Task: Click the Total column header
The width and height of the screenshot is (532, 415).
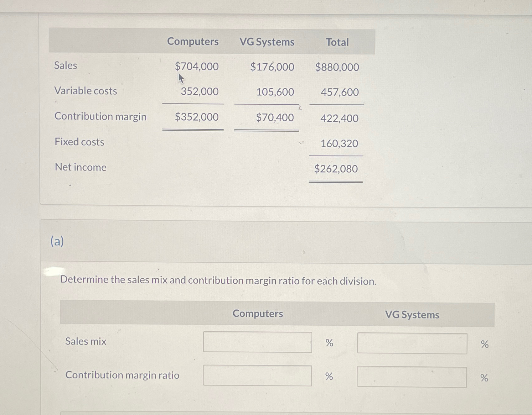Action: [x=337, y=42]
